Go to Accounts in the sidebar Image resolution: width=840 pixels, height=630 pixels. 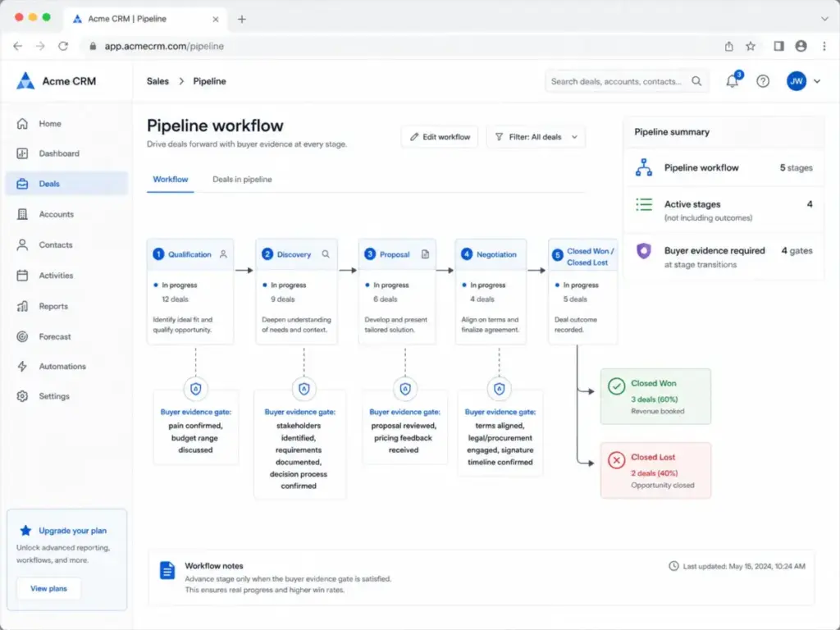(66, 214)
